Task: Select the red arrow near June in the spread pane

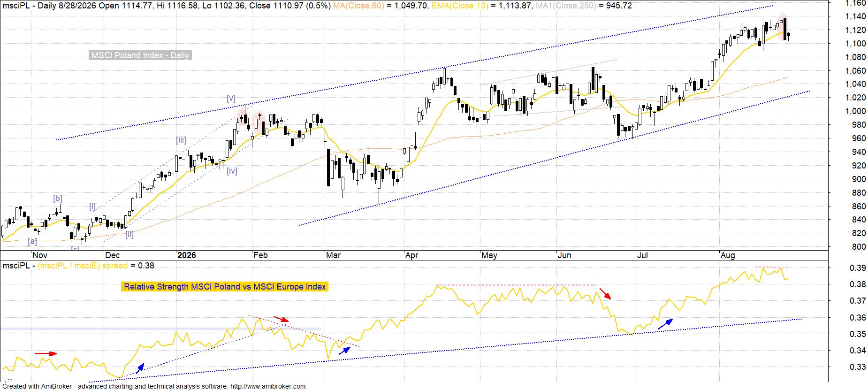Action: tap(606, 294)
